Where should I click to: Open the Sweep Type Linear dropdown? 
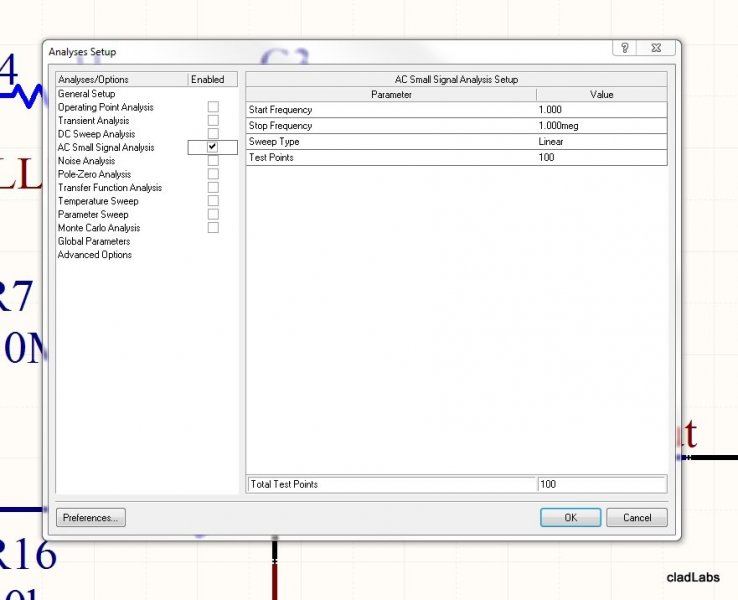click(x=600, y=142)
